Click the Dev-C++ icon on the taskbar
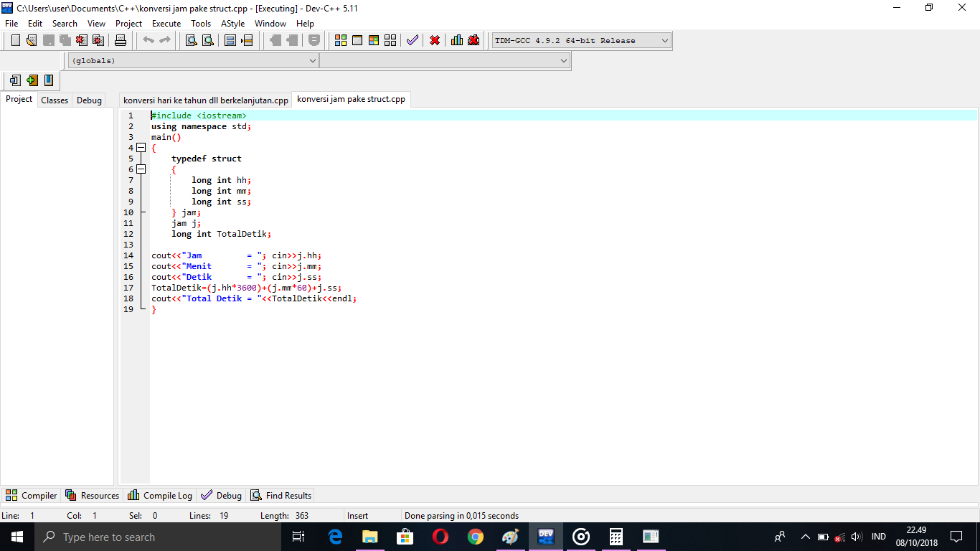The image size is (980, 551). 546,536
